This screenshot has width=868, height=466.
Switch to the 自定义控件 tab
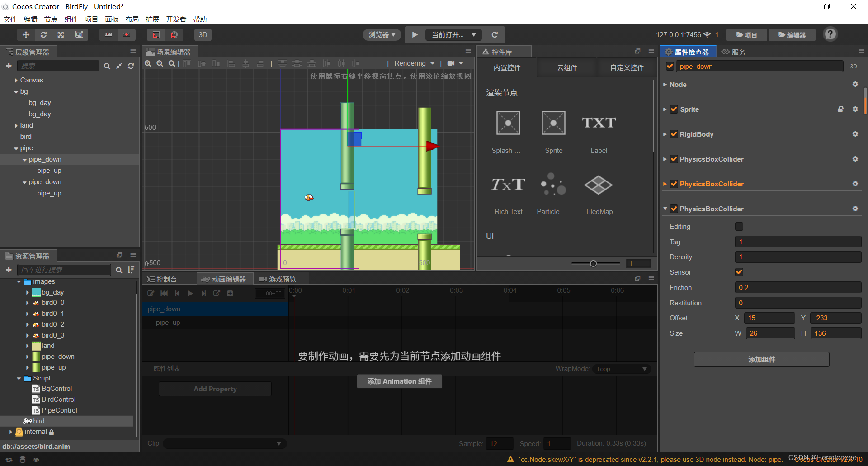pyautogui.click(x=627, y=68)
